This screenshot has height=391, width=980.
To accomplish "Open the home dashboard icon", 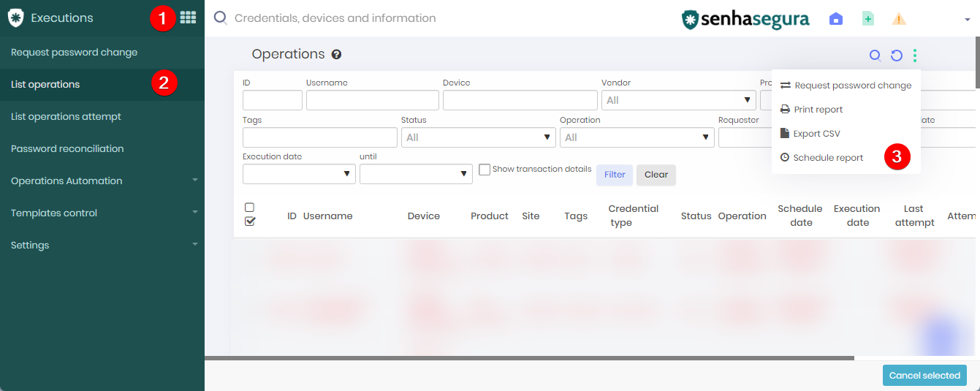I will (x=836, y=19).
